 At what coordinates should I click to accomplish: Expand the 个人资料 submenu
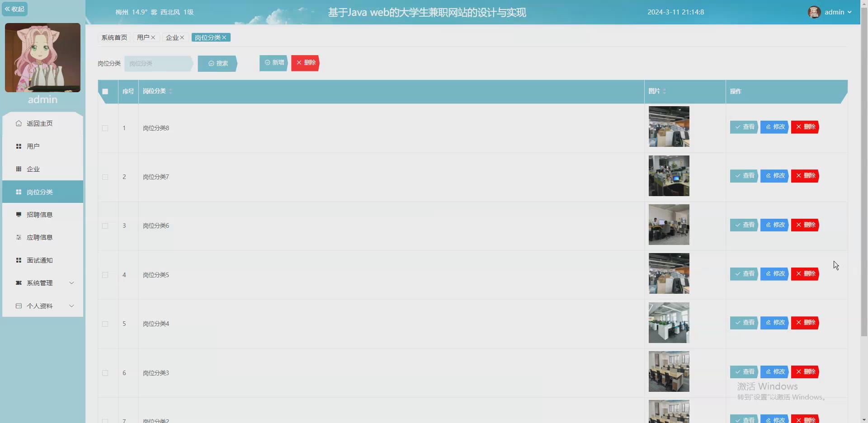pos(42,306)
